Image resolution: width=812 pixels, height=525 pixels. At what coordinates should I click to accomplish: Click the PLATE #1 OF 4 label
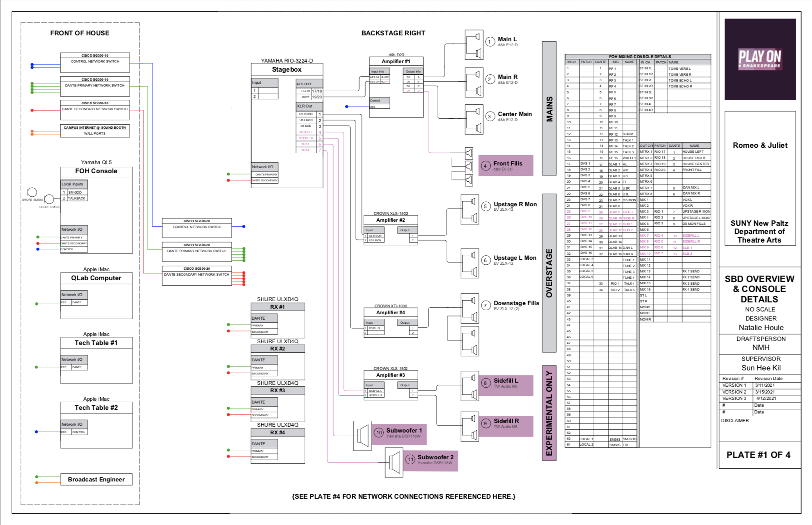[x=758, y=455]
